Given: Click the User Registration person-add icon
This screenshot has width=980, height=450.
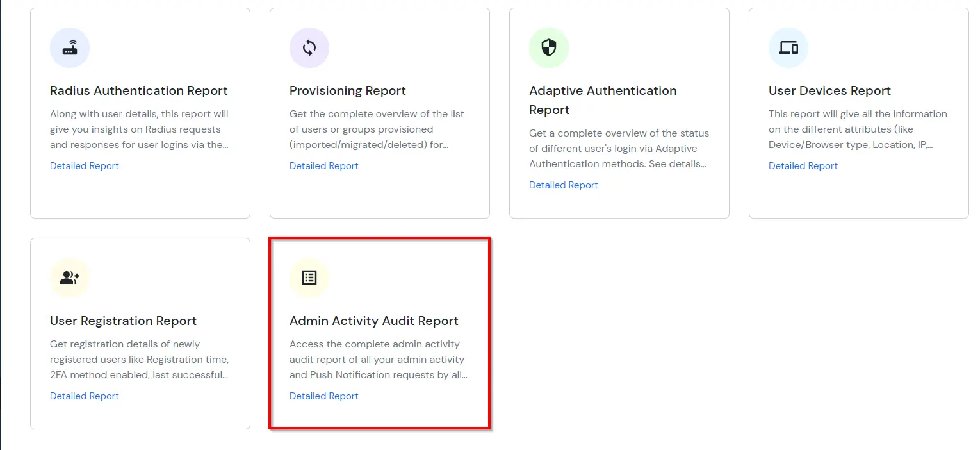Looking at the screenshot, I should 70,278.
